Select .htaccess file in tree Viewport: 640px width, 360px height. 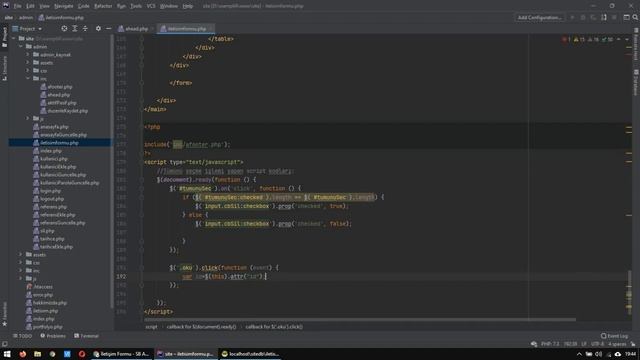coord(39,287)
